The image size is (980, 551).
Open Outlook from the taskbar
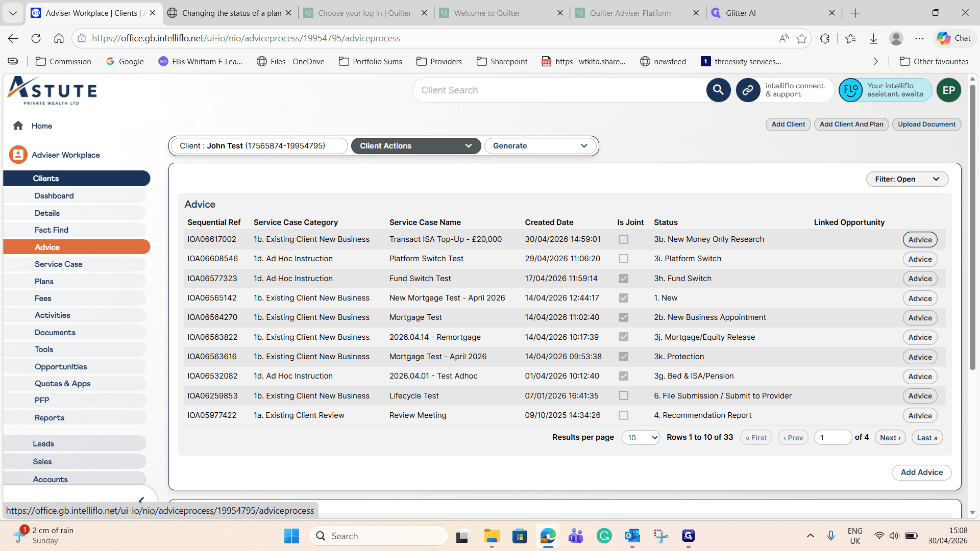coord(632,536)
